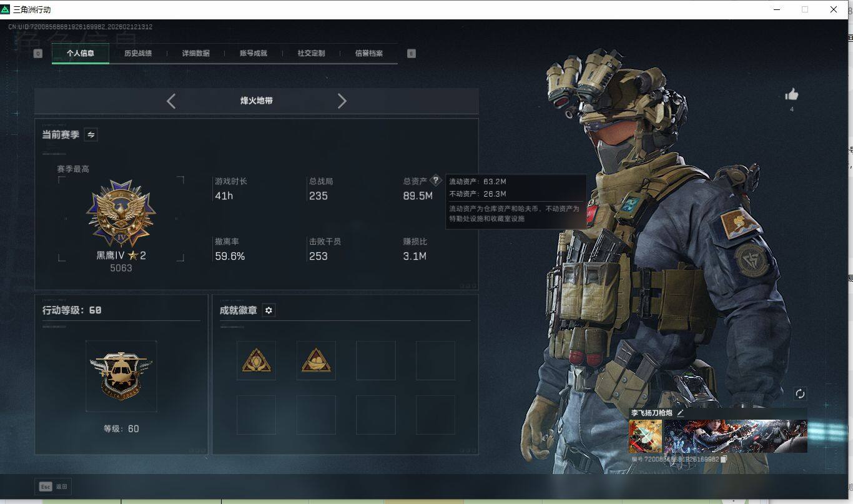Click the left arrow beside 烽火地带
This screenshot has width=853, height=504.
click(171, 101)
